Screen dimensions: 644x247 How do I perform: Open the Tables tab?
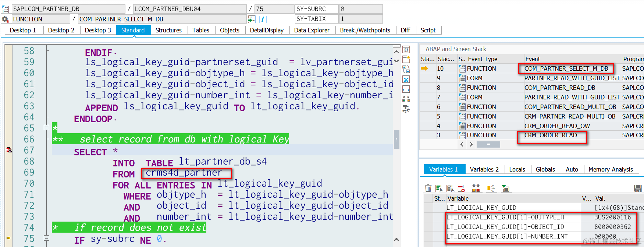(x=201, y=30)
